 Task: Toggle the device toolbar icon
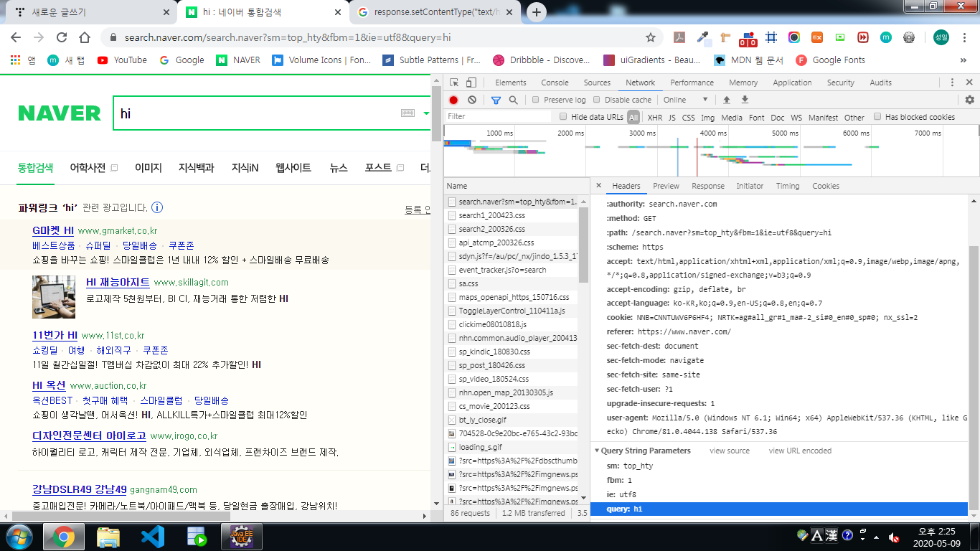pos(471,83)
